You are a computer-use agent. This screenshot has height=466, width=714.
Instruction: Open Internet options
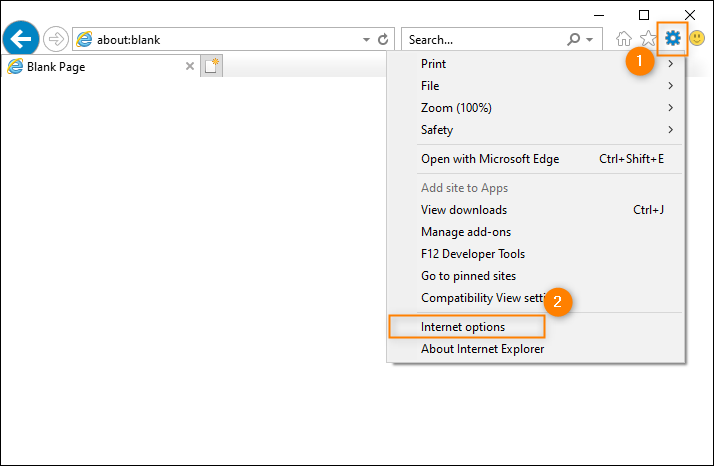coord(536,327)
